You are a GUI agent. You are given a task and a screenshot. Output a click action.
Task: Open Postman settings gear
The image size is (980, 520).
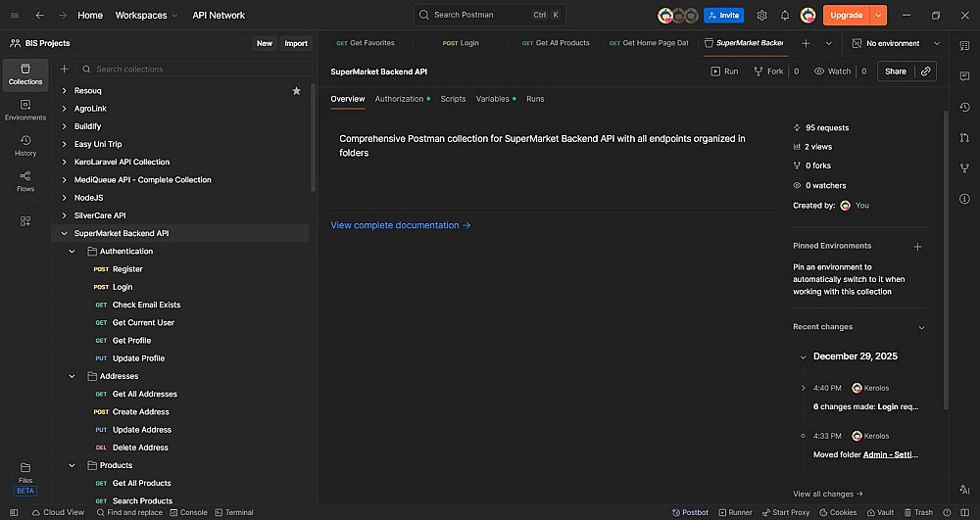tap(761, 16)
